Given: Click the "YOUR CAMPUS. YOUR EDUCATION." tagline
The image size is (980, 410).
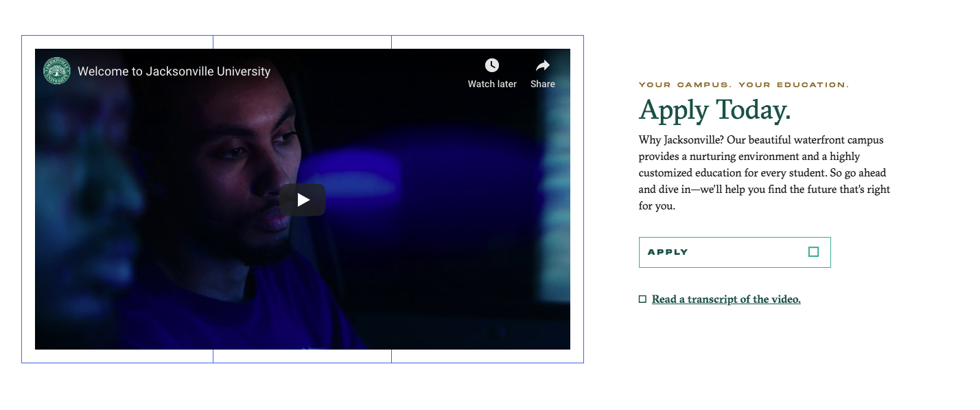Looking at the screenshot, I should click(x=744, y=85).
